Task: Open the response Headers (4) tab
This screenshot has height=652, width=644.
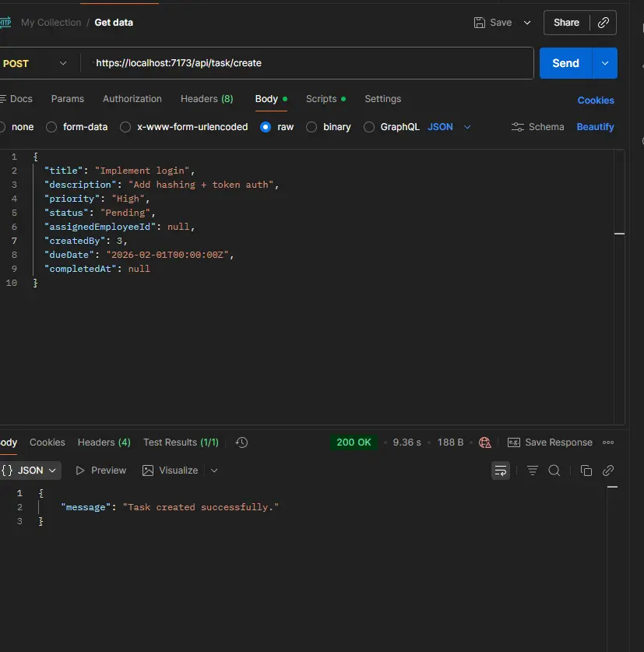Action: pyautogui.click(x=104, y=442)
